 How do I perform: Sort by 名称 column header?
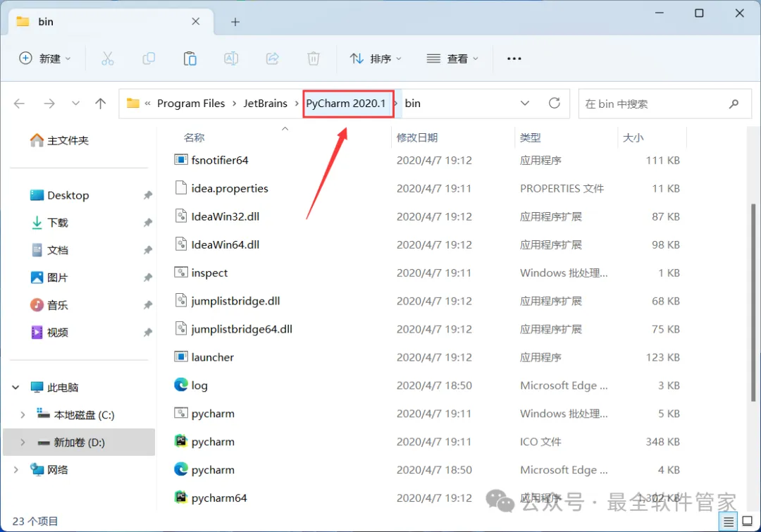pos(194,137)
